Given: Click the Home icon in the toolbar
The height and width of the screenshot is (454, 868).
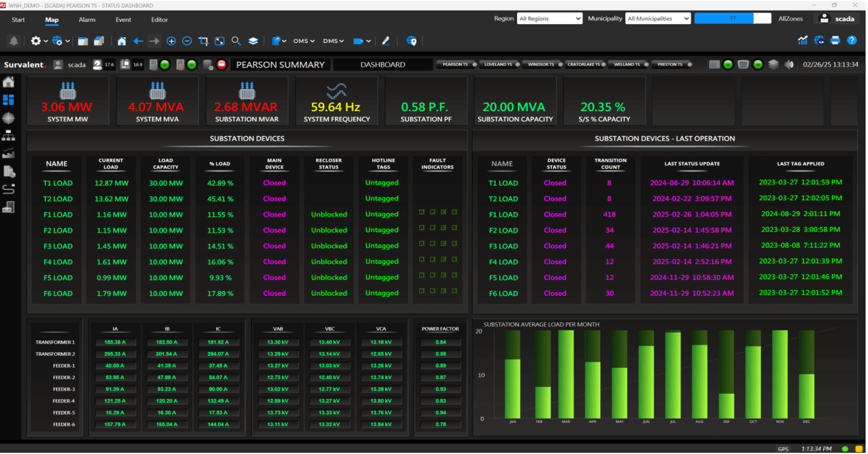Looking at the screenshot, I should [x=122, y=41].
